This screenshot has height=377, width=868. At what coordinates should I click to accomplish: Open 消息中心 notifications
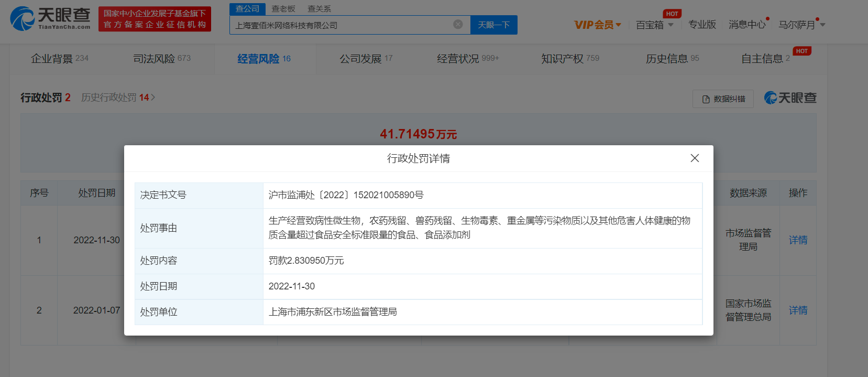(747, 25)
